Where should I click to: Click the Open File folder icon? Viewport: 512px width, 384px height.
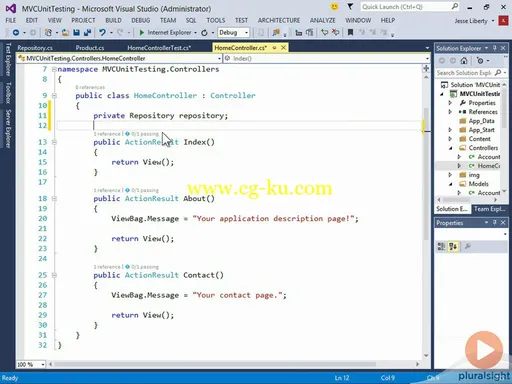[x=65, y=32]
